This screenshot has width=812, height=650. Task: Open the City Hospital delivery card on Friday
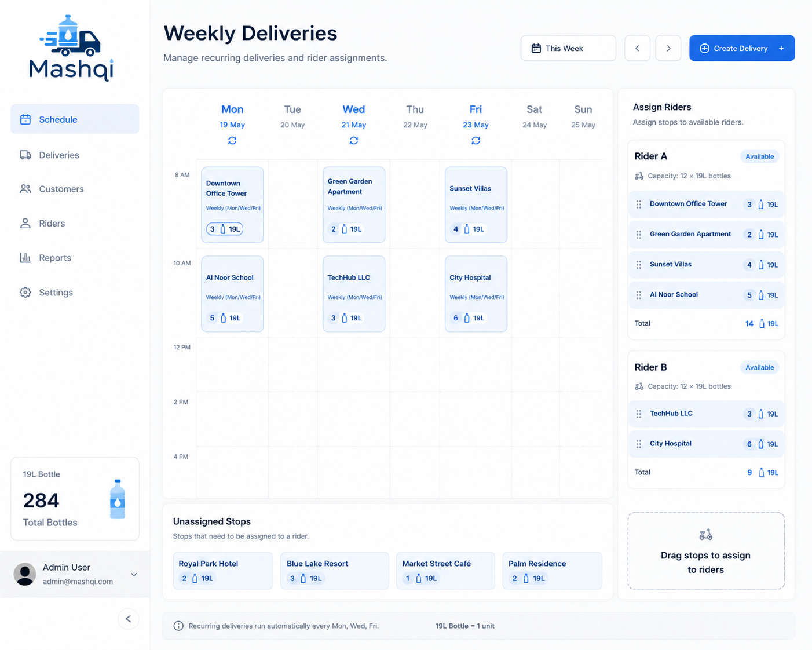(476, 294)
